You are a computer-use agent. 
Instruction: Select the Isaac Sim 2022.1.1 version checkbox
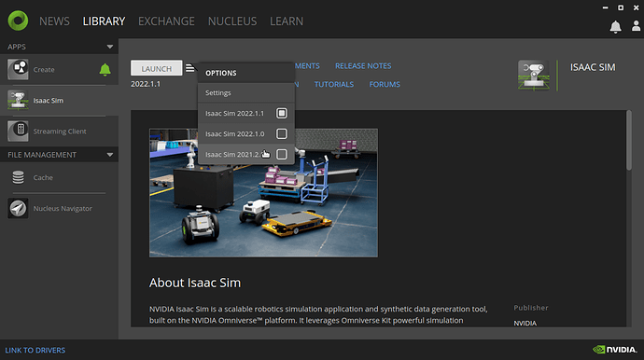[x=281, y=113]
